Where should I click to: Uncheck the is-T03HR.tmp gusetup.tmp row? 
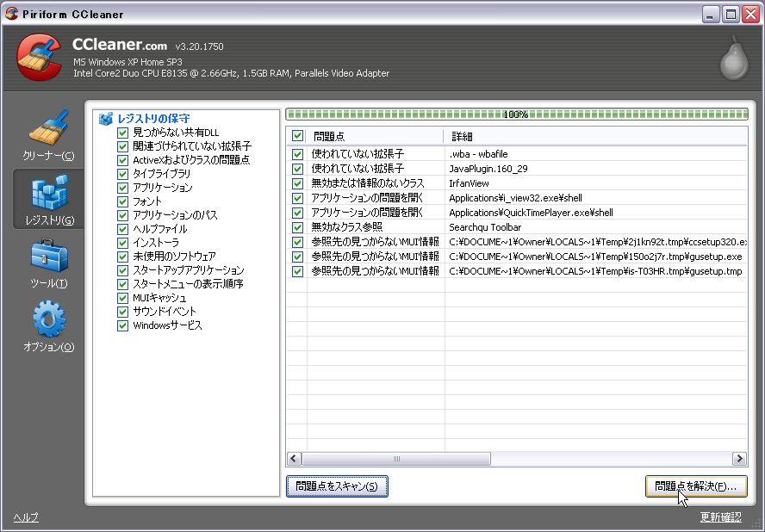tap(297, 271)
